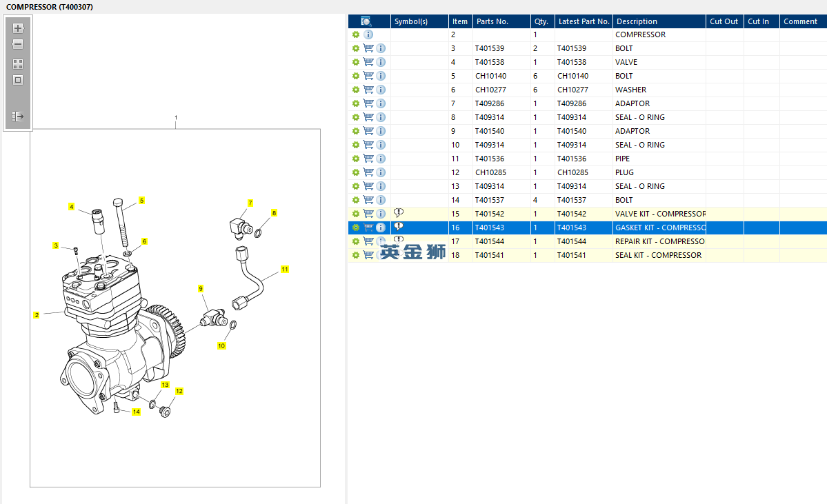Select the ADAPTOR T409286 row
This screenshot has height=504, width=827.
point(588,103)
